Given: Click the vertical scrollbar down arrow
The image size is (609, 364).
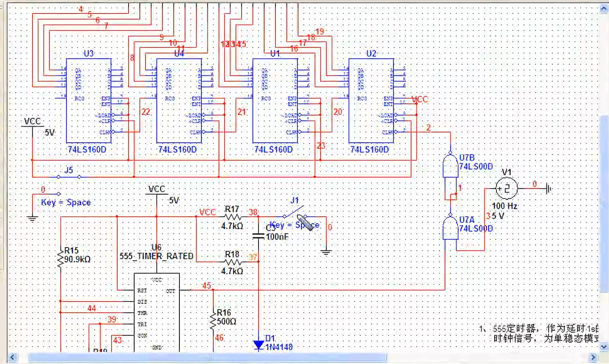Looking at the screenshot, I should click(605, 347).
